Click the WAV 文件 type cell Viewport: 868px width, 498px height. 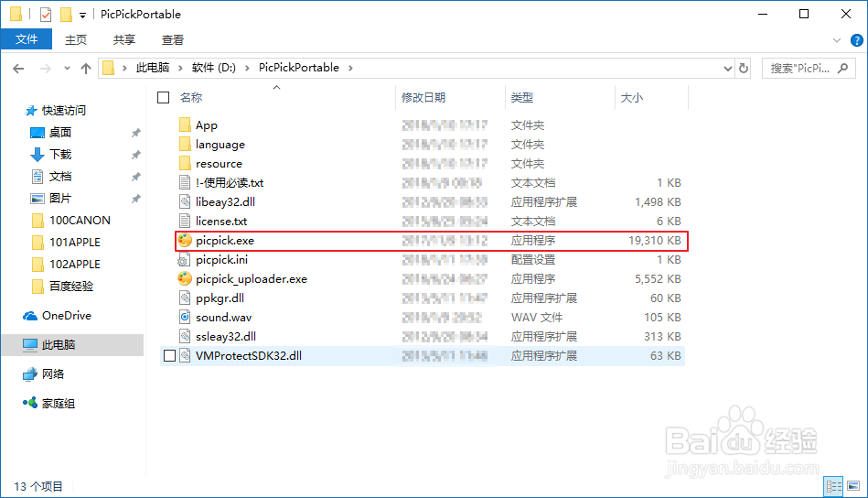(x=537, y=318)
